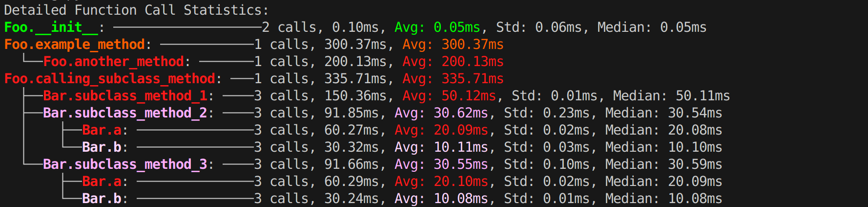The width and height of the screenshot is (868, 207).
Task: Select Bar.subclass_method_3 name
Action: [125, 164]
